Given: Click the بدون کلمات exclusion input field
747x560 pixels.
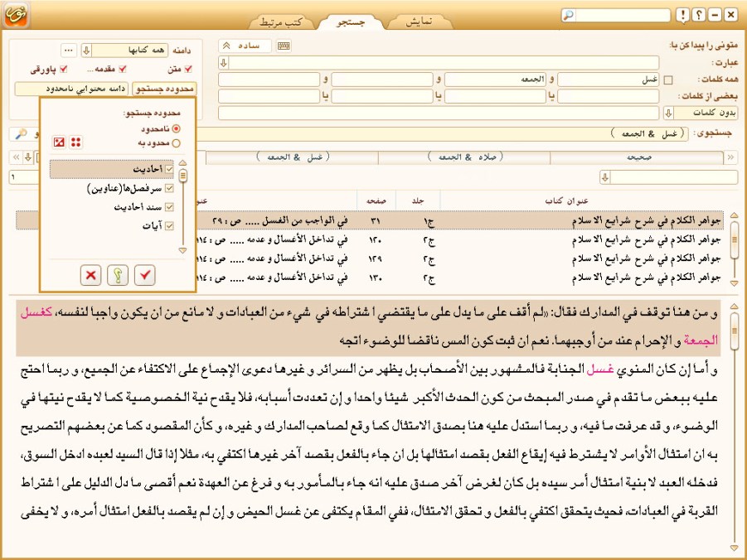Looking at the screenshot, I should point(439,113).
